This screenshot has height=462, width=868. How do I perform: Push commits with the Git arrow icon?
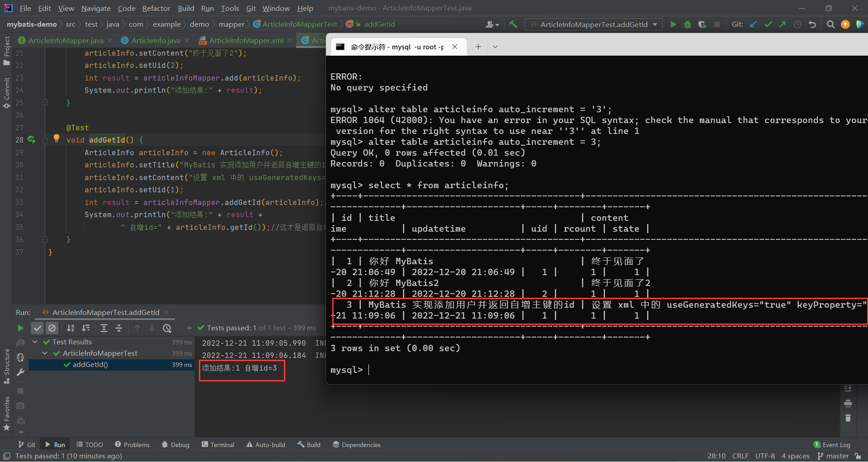click(783, 24)
